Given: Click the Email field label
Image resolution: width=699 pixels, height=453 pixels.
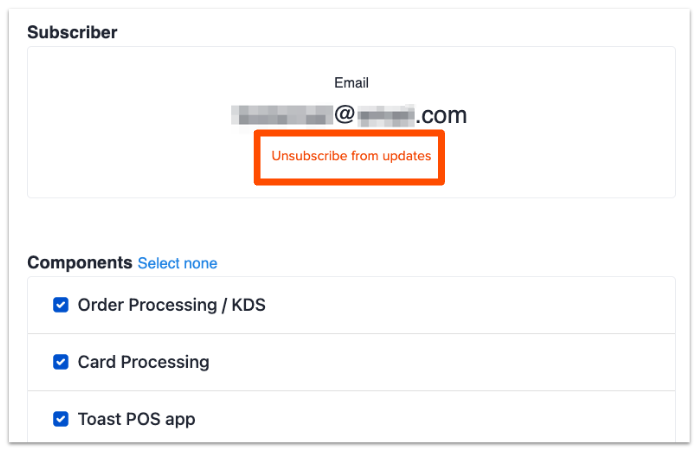Looking at the screenshot, I should point(351,83).
